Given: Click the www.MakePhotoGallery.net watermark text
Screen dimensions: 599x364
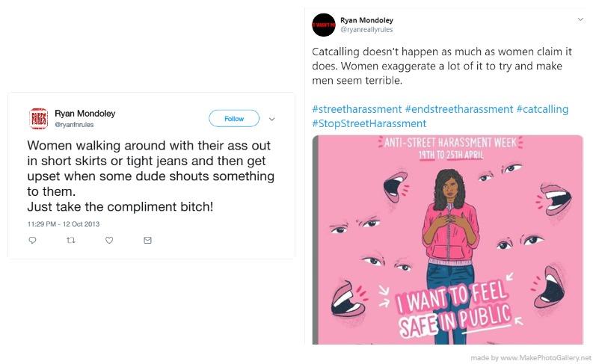Looking at the screenshot, I should (x=545, y=358).
